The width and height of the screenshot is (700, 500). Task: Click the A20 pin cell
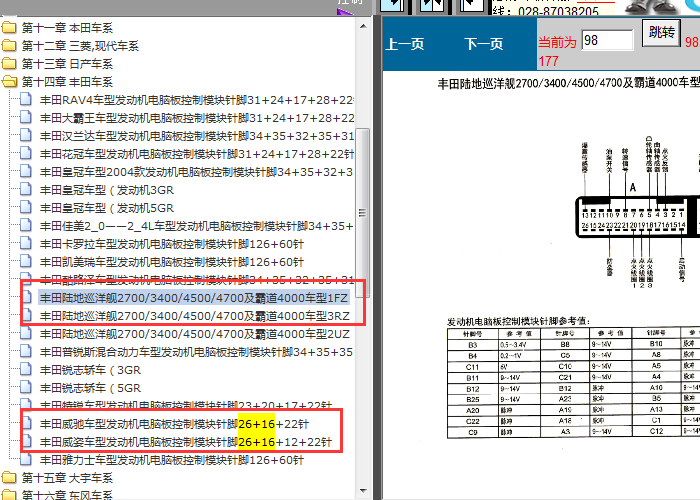[x=473, y=410]
